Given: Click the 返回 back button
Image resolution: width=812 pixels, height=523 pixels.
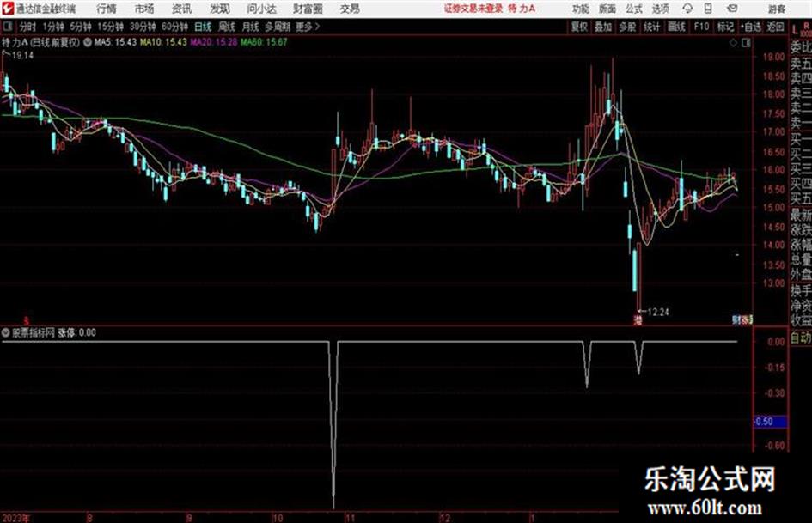Looking at the screenshot, I should click(x=775, y=27).
